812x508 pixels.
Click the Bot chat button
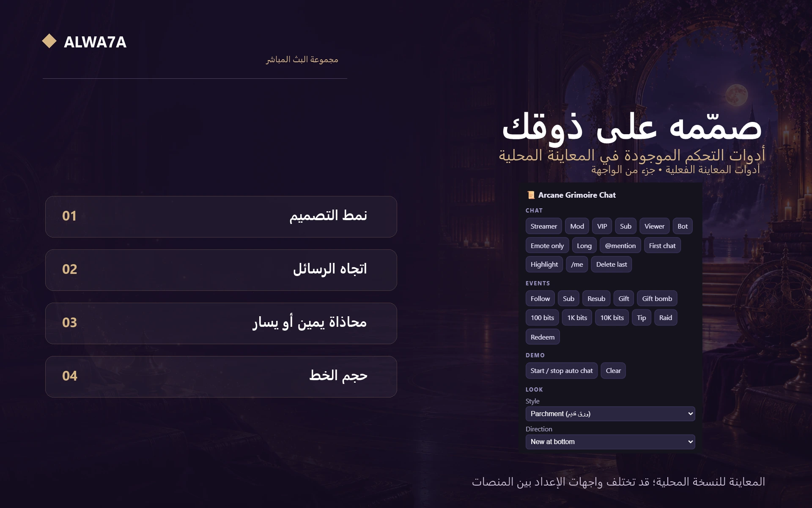tap(683, 226)
